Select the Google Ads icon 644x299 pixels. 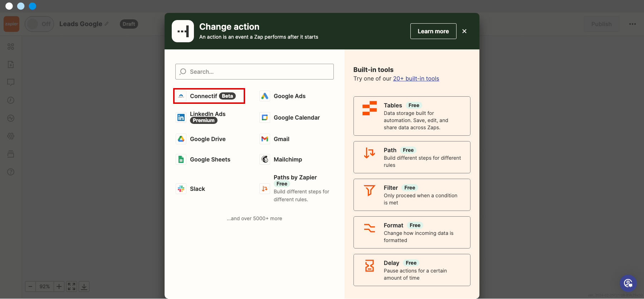point(265,96)
